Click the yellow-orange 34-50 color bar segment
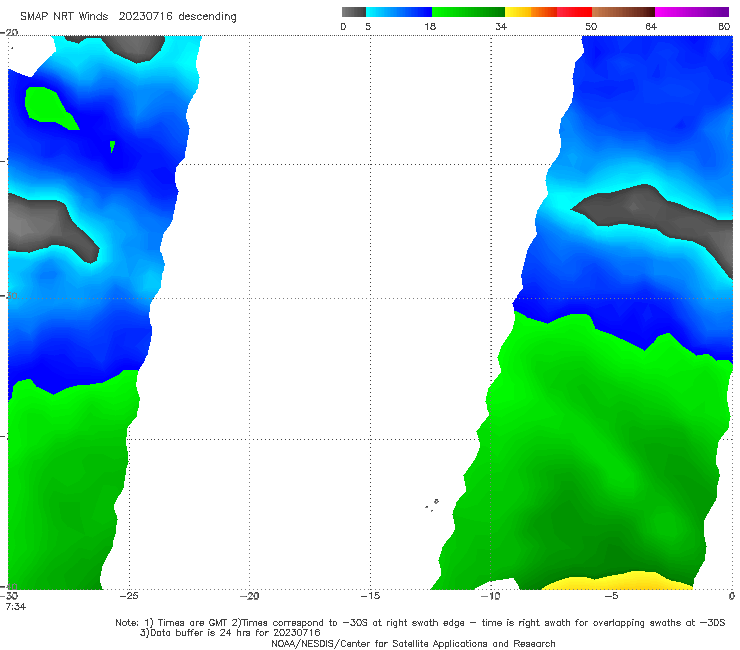The height and width of the screenshot is (650, 740). (x=548, y=12)
